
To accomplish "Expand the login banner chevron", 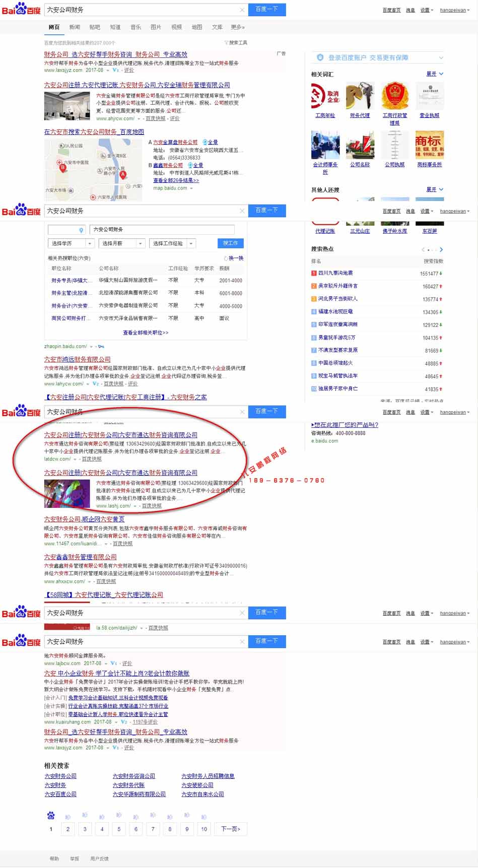I will [x=441, y=58].
